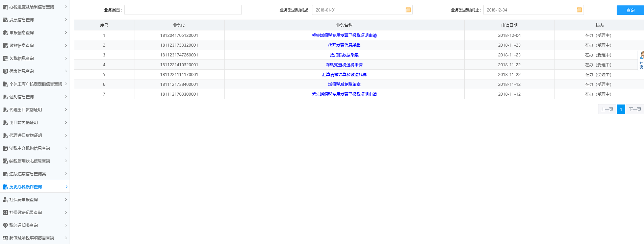Open 代开发票信息采集 link
Image resolution: width=644 pixels, height=244 pixels.
click(x=344, y=45)
